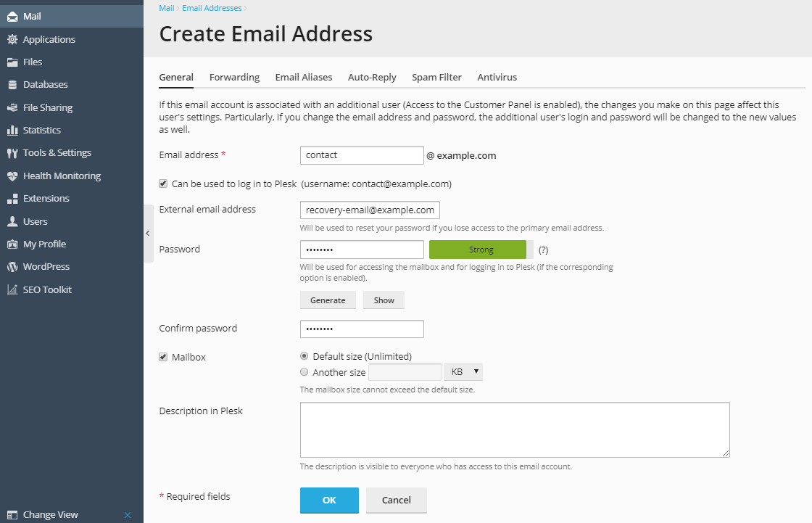The width and height of the screenshot is (812, 523).
Task: Click inside the Description in Plesk field
Action: (x=515, y=428)
